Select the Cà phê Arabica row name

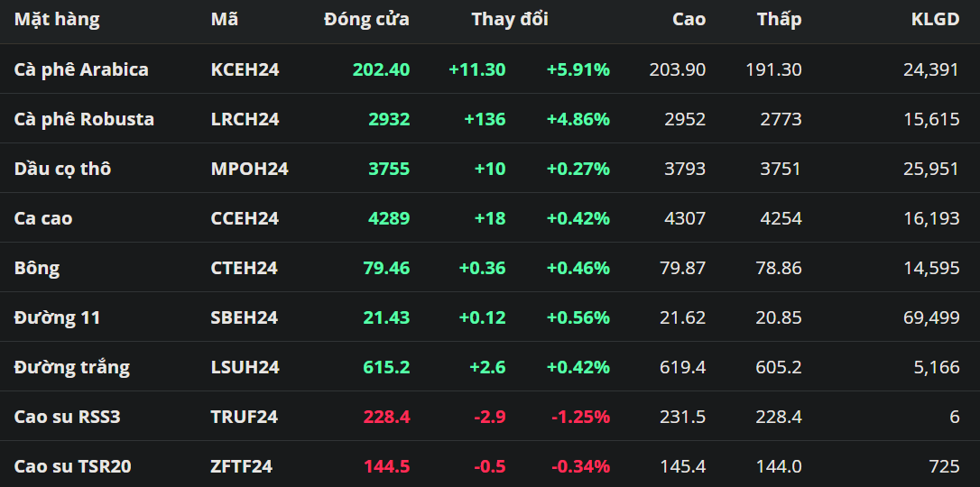coord(81,69)
